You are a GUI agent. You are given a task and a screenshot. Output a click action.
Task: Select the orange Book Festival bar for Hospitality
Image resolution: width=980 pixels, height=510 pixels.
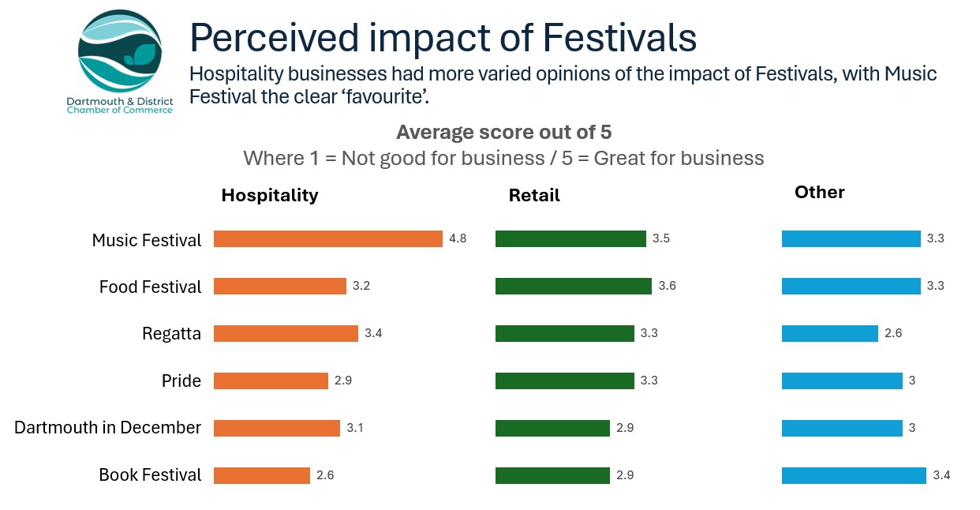click(x=261, y=475)
